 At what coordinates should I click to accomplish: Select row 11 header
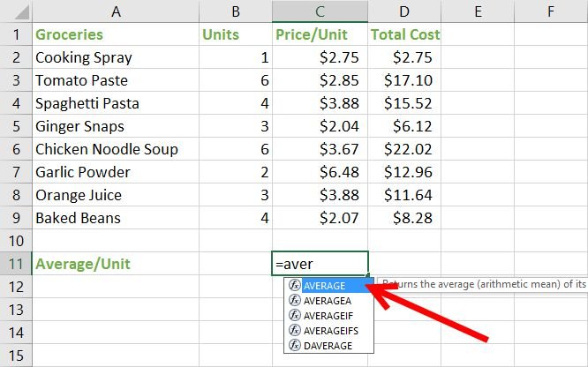point(16,264)
